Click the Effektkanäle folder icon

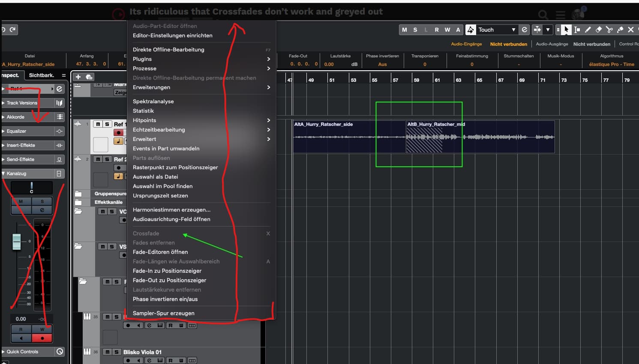[x=78, y=202]
